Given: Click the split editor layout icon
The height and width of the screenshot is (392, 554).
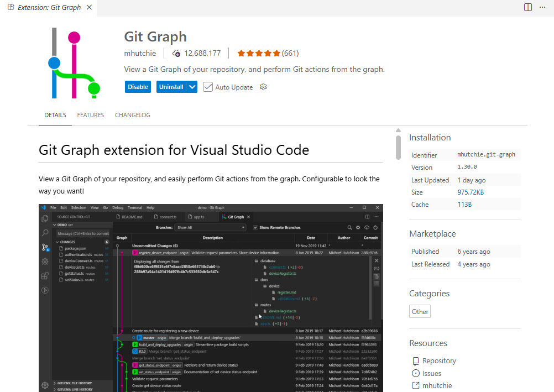Looking at the screenshot, I should click(x=528, y=7).
